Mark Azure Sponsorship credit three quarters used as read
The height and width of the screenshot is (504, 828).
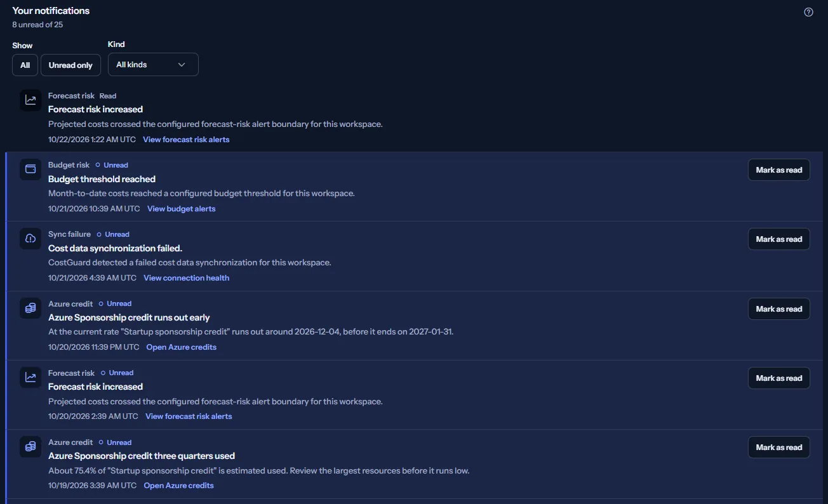(x=779, y=448)
